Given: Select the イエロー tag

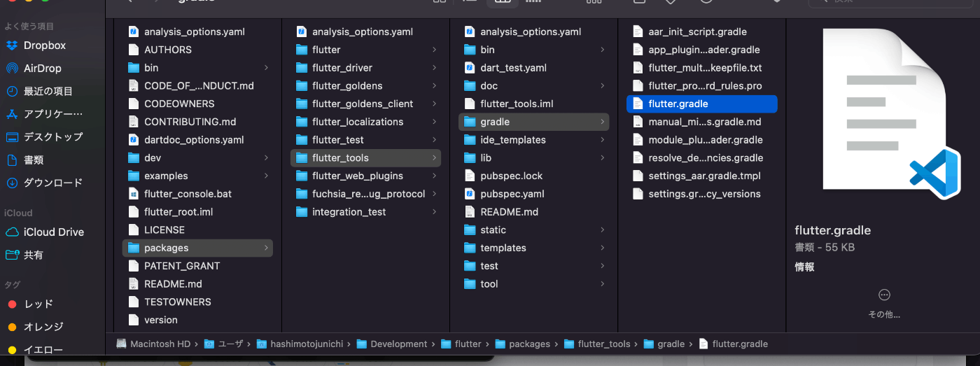Looking at the screenshot, I should point(43,350).
